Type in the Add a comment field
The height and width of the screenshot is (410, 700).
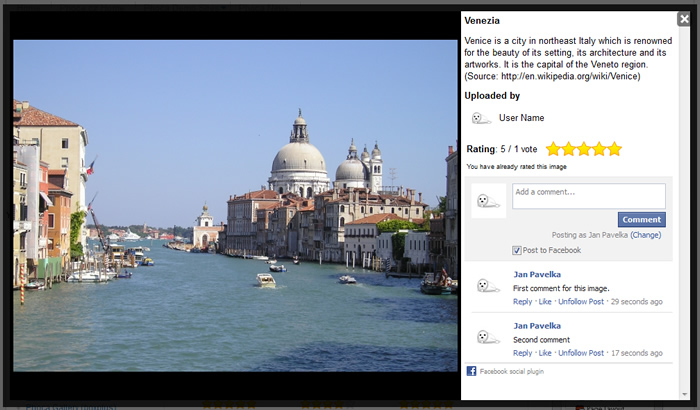click(x=588, y=196)
